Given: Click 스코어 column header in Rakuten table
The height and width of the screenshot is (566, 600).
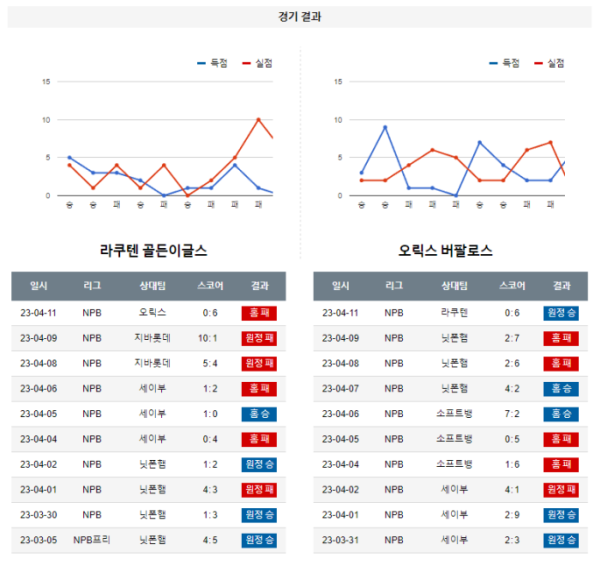Looking at the screenshot, I should pyautogui.click(x=210, y=286).
